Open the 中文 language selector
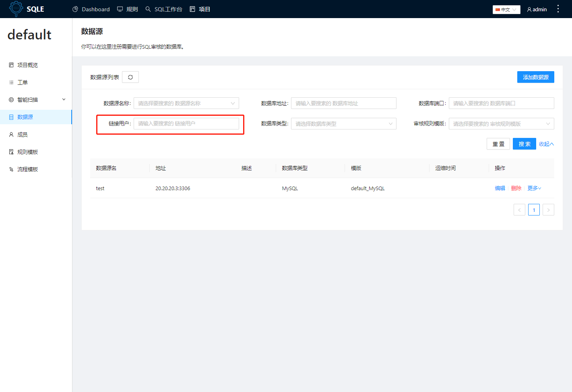Viewport: 572px width, 392px height. coord(506,9)
